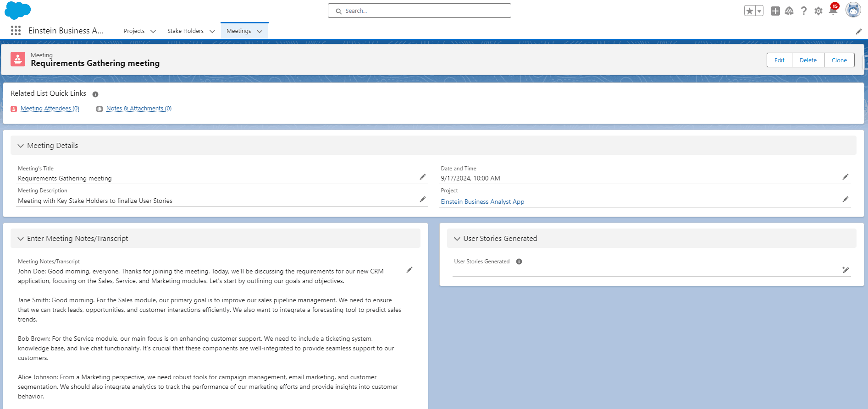
Task: Open the Stake Holders tab dropdown chevron
Action: (212, 31)
